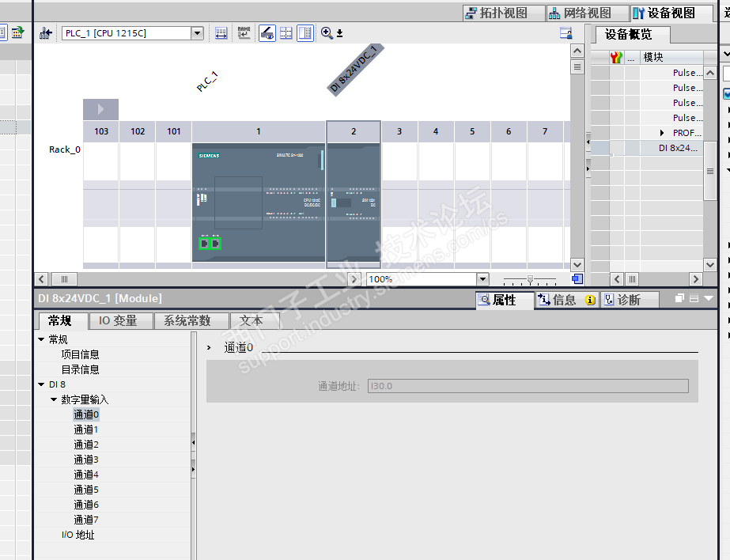730x560 pixels.
Task: Toggle the show unplugged modules eye icon
Action: pos(267,33)
